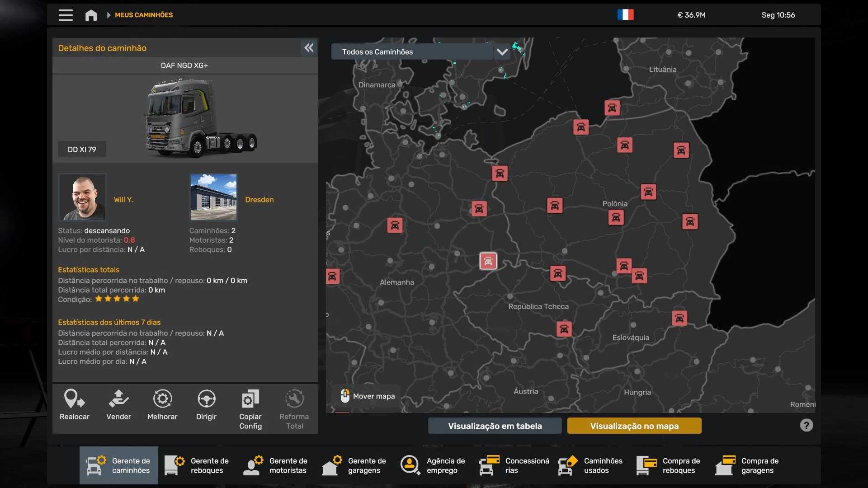Open the Gerente de garagens tab

click(354, 465)
